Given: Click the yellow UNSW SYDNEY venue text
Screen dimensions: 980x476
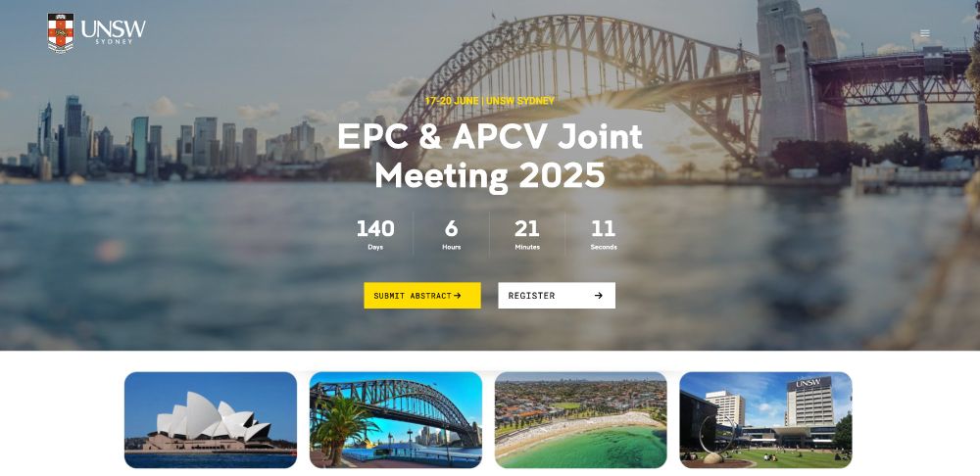Looking at the screenshot, I should [520, 101].
